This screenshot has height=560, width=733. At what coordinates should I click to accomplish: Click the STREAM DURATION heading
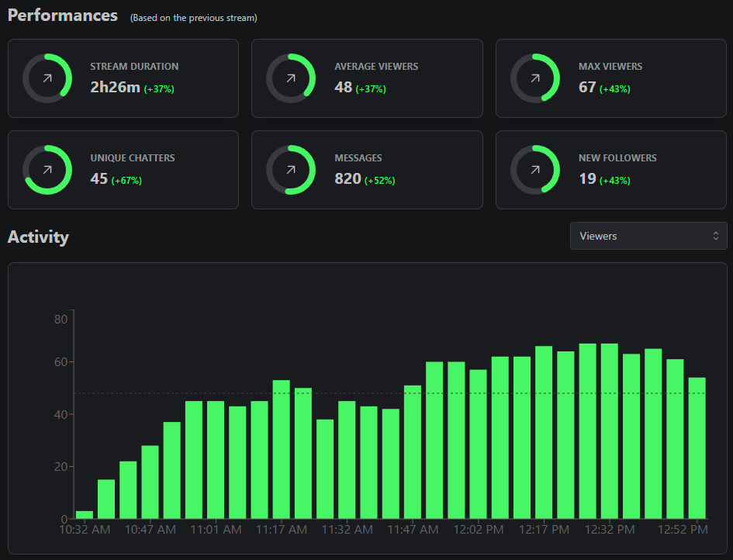click(134, 67)
